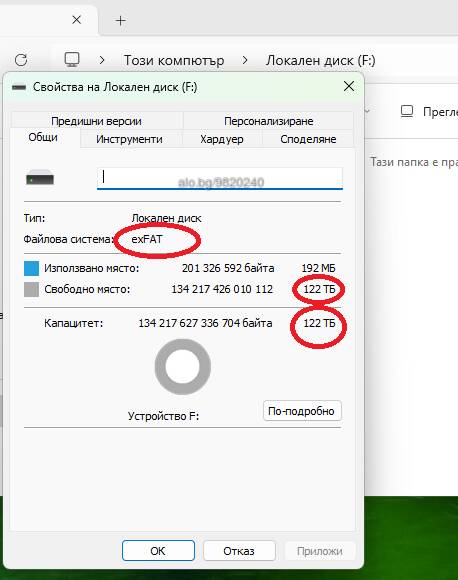This screenshot has height=580, width=458.
Task: Open a new Explorer tab with plus icon
Action: (121, 20)
